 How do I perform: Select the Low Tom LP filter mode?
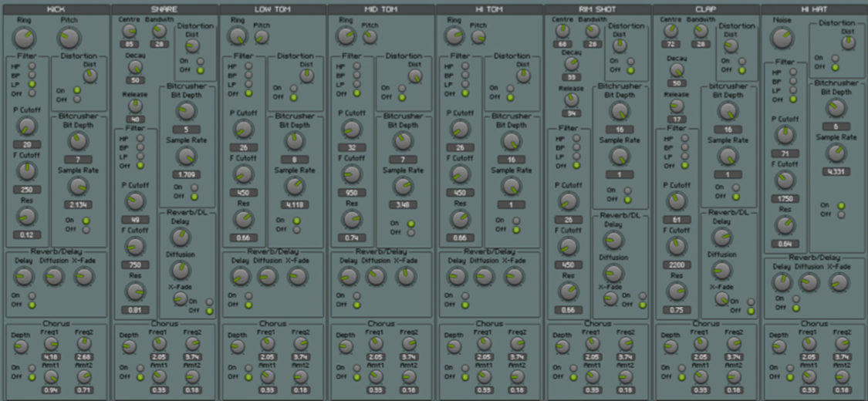pos(248,84)
